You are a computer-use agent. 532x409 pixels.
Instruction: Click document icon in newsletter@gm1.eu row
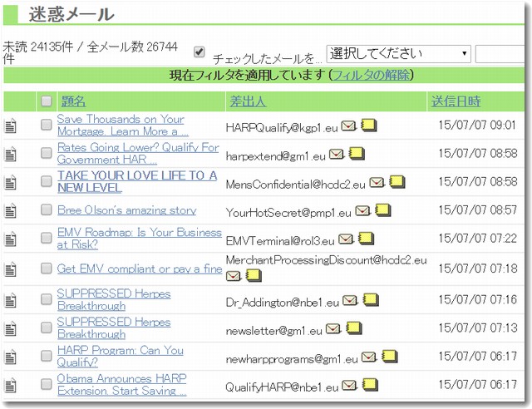coord(10,328)
